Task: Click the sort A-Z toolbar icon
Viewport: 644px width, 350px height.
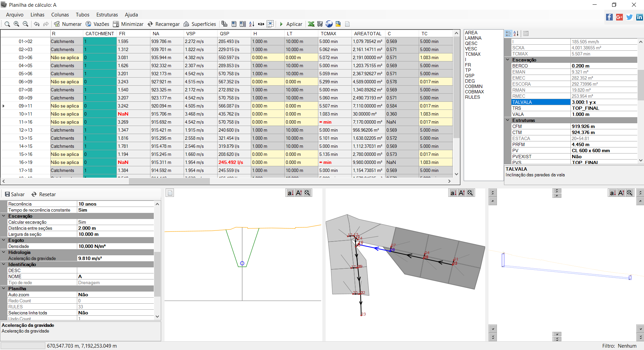Action: 251,24
